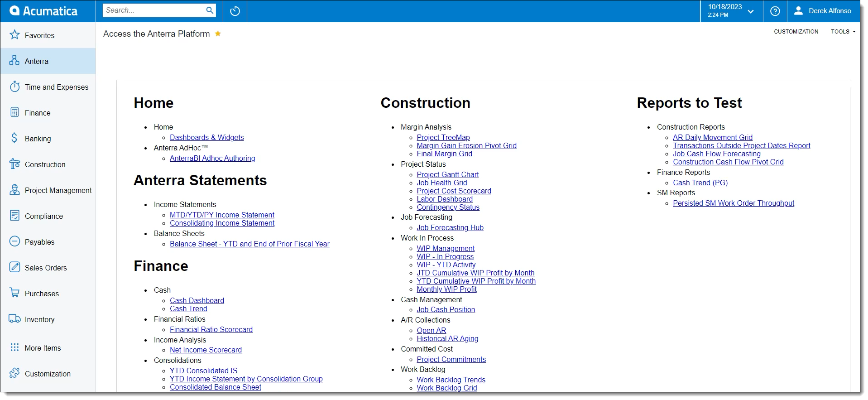Open AnterraBI Adhoc Authoring link

pos(212,158)
